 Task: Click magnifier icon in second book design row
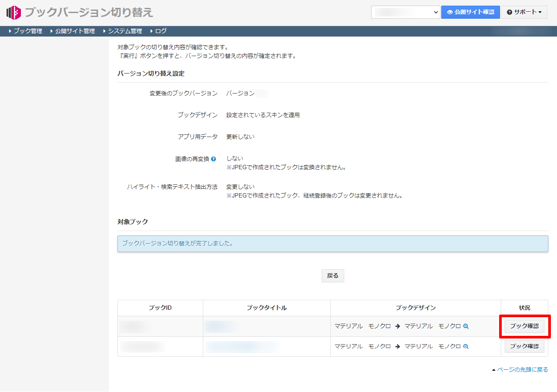(466, 347)
